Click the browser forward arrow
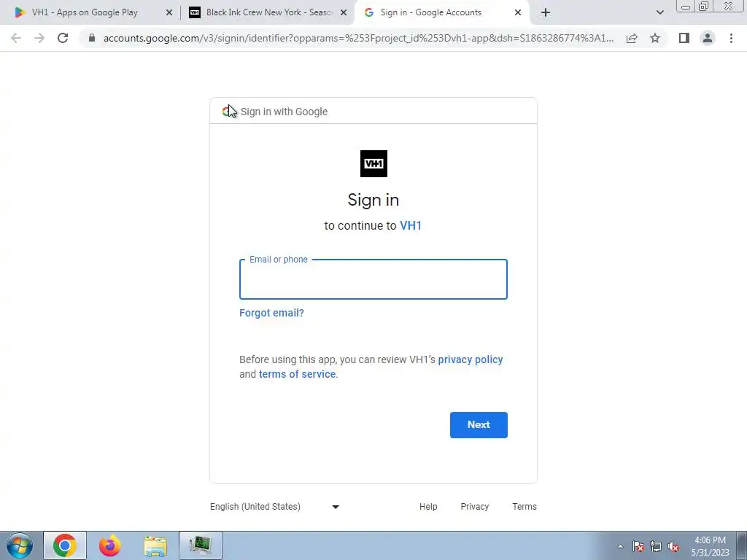 point(39,38)
